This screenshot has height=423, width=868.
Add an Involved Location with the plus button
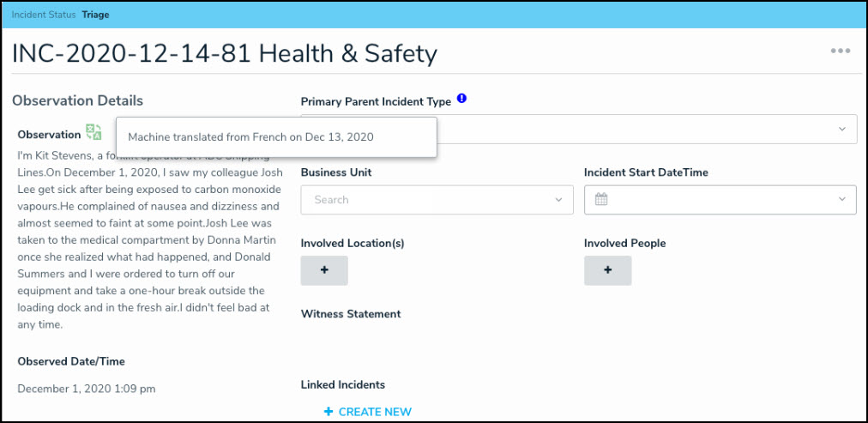tap(324, 270)
